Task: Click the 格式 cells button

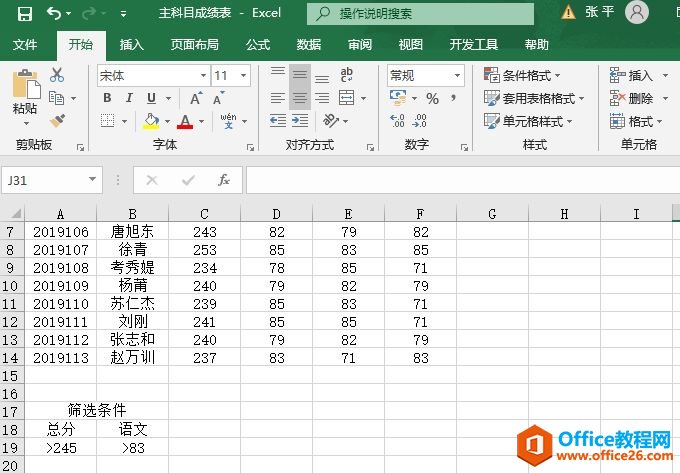Action: (x=636, y=121)
